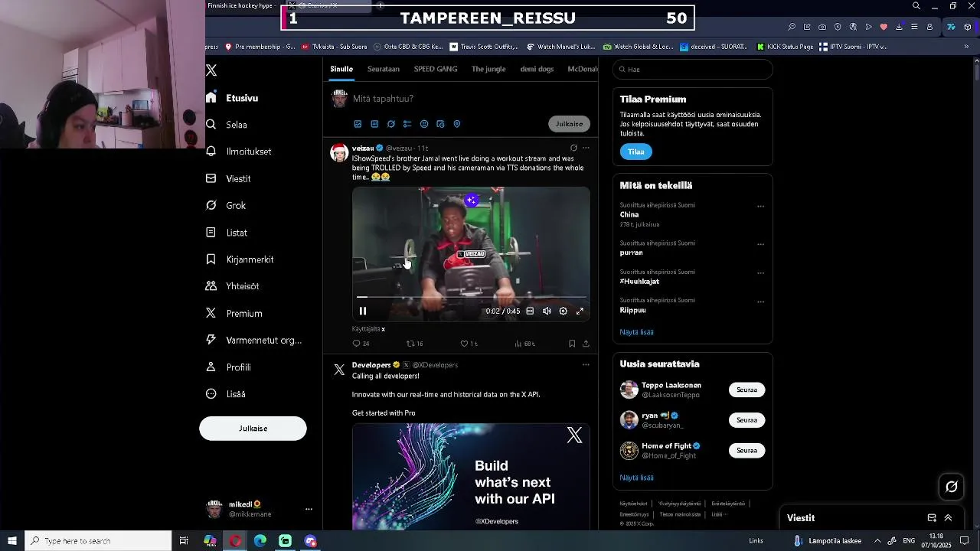Viewport: 980px width, 551px height.
Task: Open emoji picker in composer
Action: point(424,124)
